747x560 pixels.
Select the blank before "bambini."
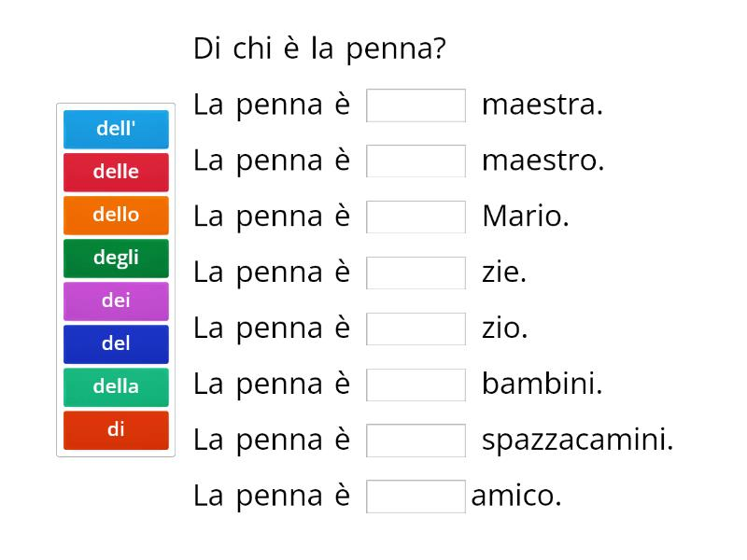point(416,385)
